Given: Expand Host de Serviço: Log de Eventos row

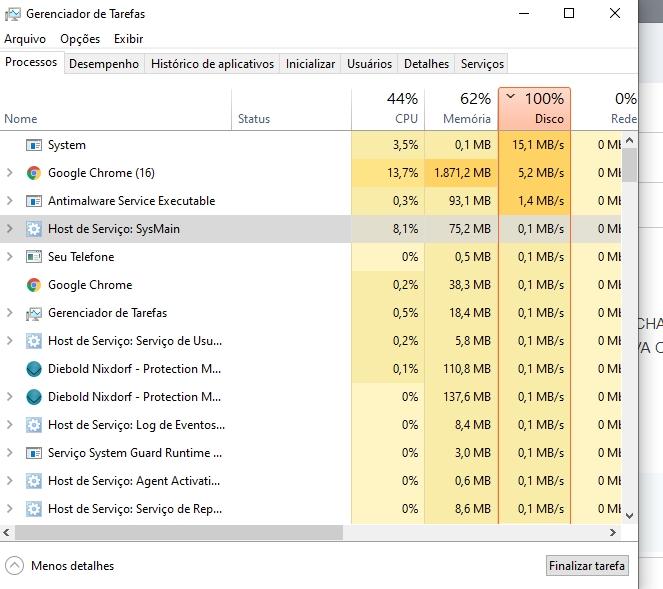Looking at the screenshot, I should pyautogui.click(x=9, y=424).
